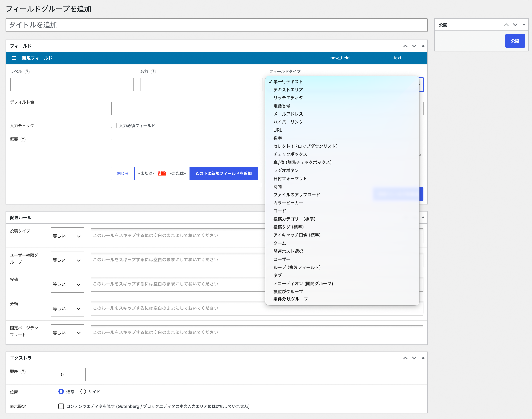This screenshot has width=532, height=419.
Task: Select the 通常 position radio button
Action: pyautogui.click(x=61, y=391)
